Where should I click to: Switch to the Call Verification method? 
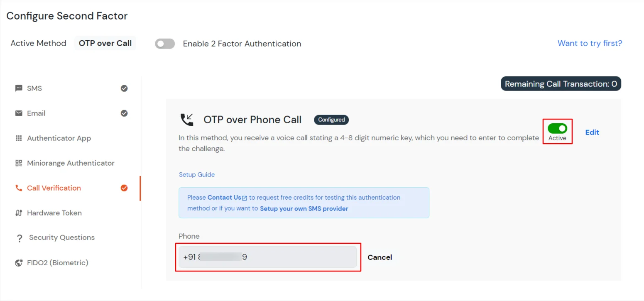[x=53, y=188]
